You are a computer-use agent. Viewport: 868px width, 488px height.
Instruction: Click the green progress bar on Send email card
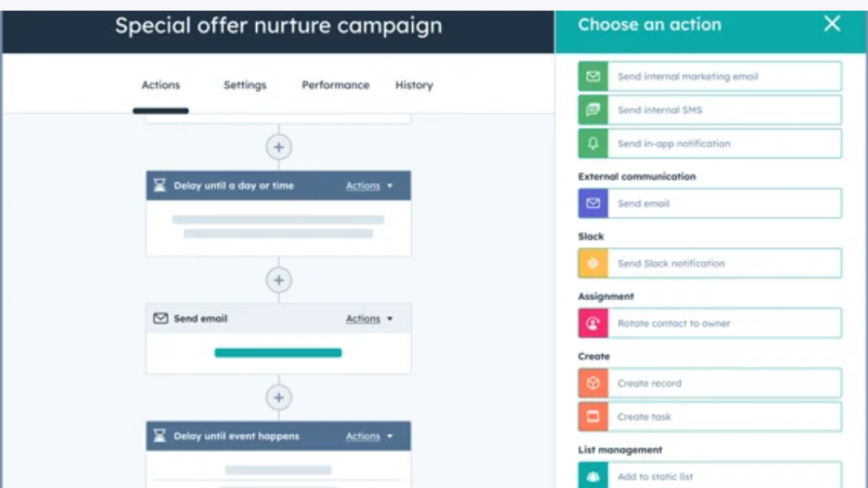click(279, 352)
